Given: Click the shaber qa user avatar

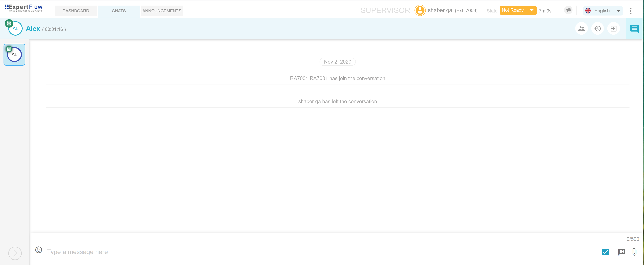Looking at the screenshot, I should point(420,10).
